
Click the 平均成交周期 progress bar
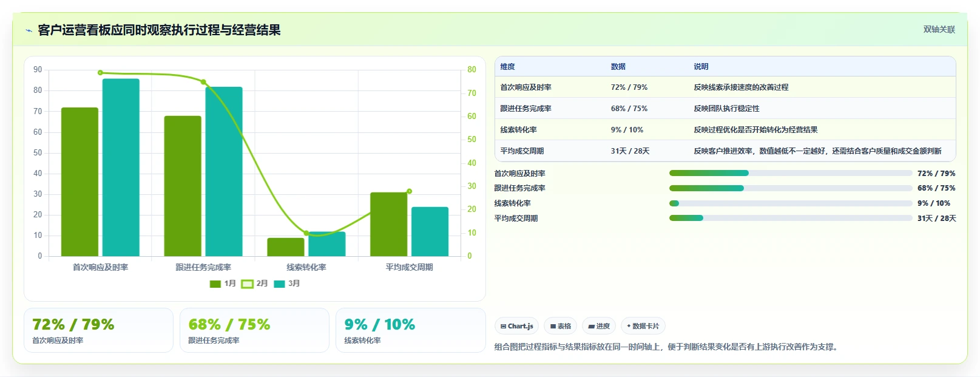coord(791,218)
